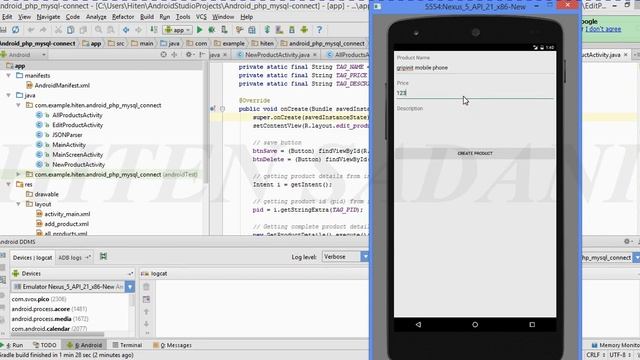The width and height of the screenshot is (640, 360).
Task: Click the devices list horizontal scrollbar
Action: [57, 334]
